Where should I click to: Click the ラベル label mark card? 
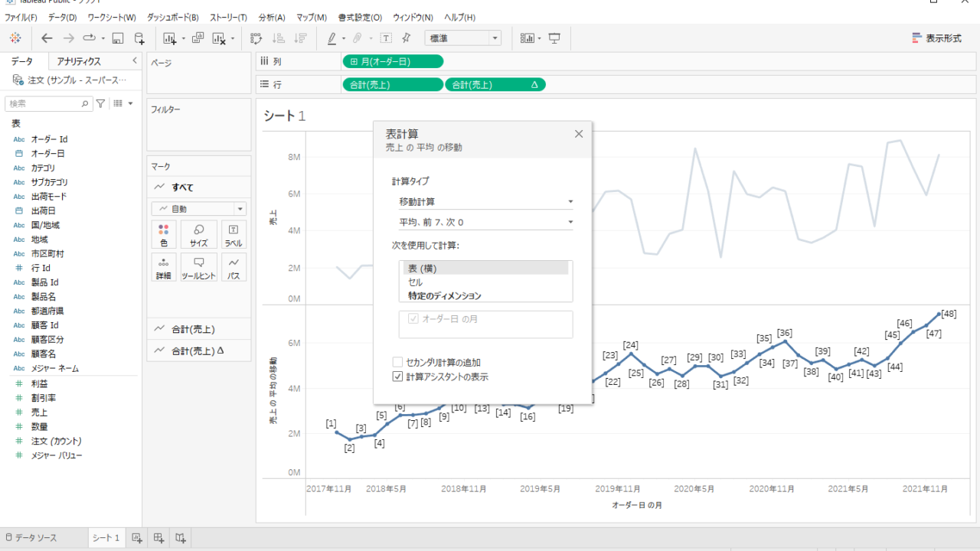(x=234, y=235)
